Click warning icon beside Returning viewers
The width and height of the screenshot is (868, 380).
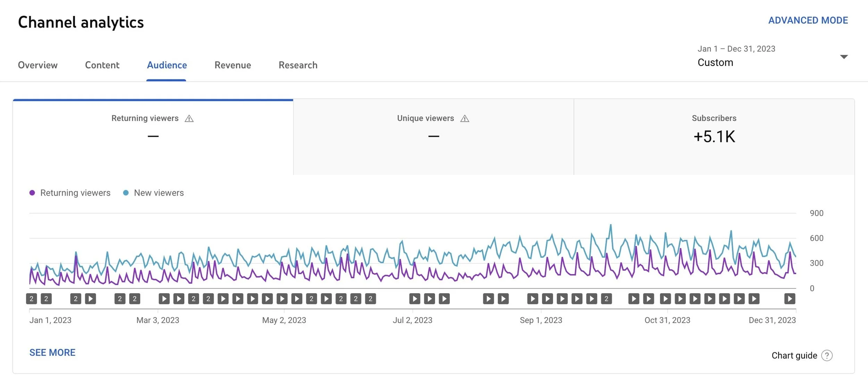189,119
